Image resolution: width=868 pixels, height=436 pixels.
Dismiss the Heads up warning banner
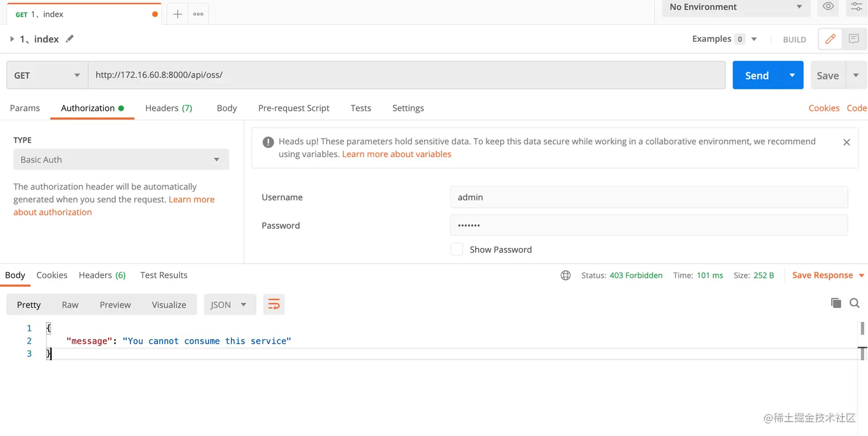coord(846,142)
